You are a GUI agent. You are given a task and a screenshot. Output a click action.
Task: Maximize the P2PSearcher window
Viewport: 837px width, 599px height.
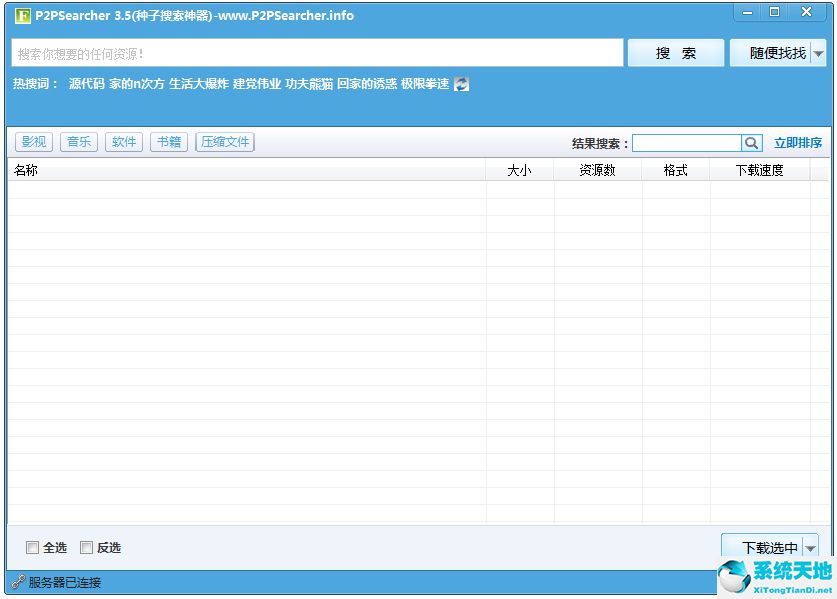775,12
